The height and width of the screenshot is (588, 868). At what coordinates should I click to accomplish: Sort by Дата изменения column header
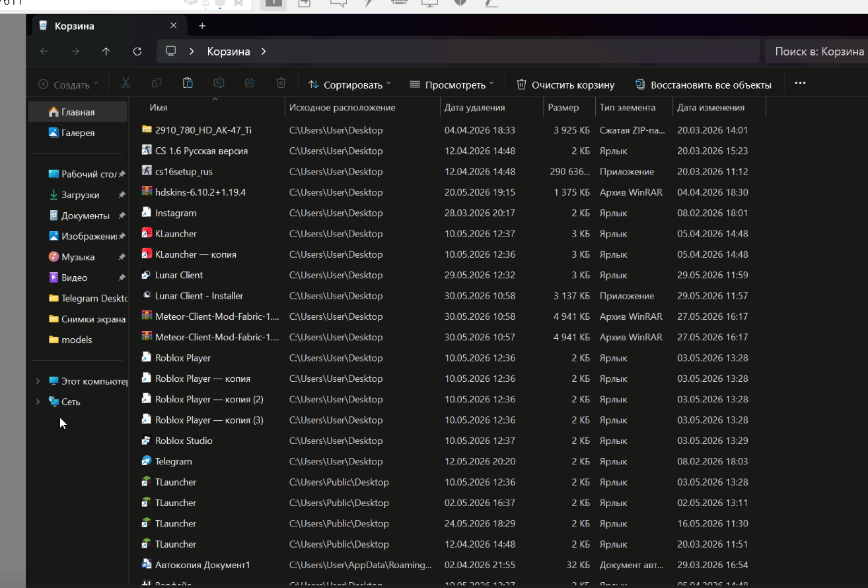point(711,108)
